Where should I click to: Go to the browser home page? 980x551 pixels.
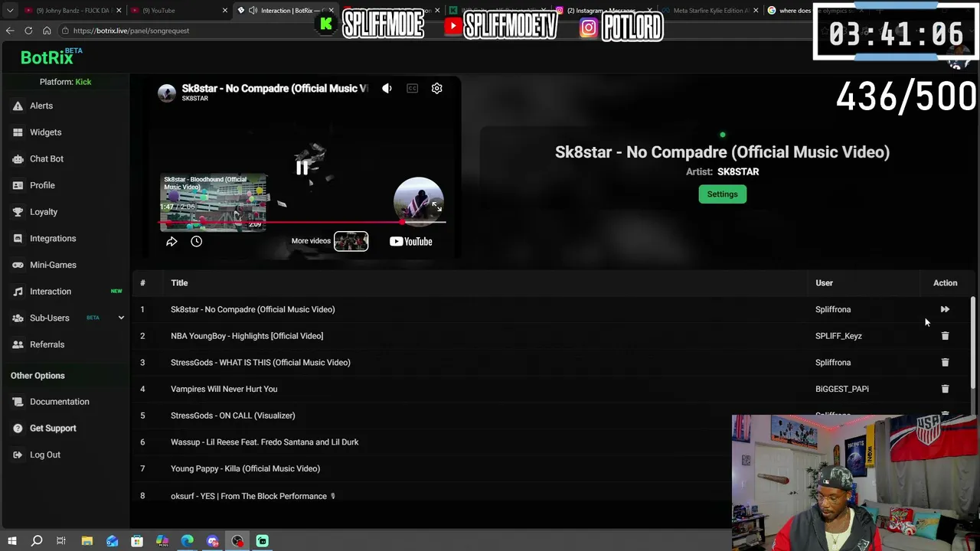47,31
